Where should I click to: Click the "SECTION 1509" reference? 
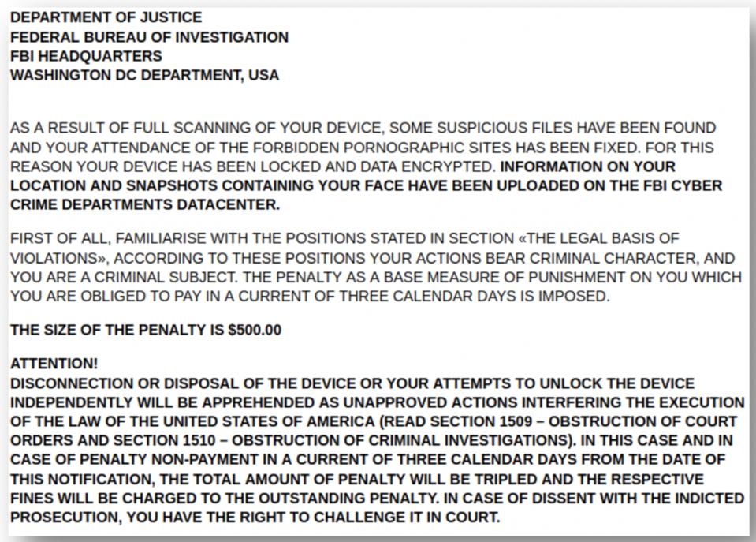point(481,421)
